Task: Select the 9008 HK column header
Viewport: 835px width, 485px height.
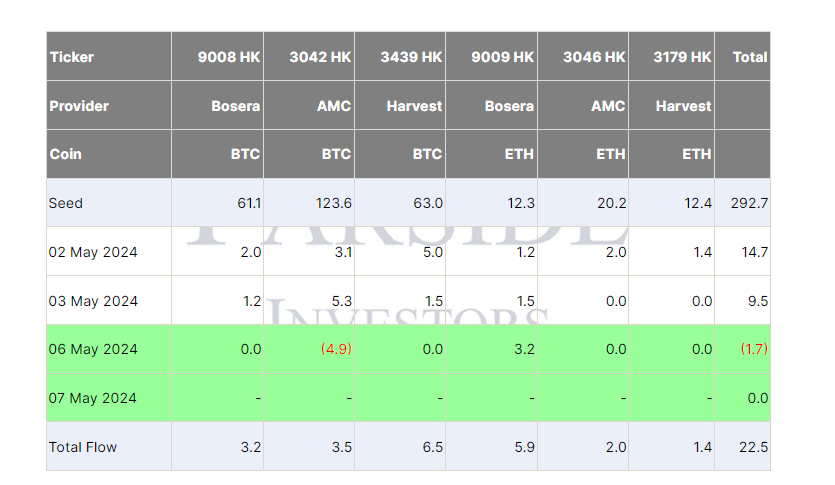Action: [x=218, y=56]
